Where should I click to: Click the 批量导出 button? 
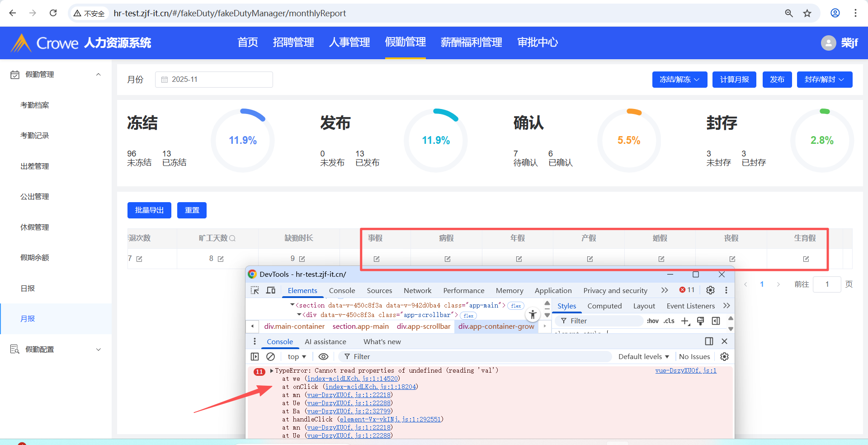pos(149,210)
